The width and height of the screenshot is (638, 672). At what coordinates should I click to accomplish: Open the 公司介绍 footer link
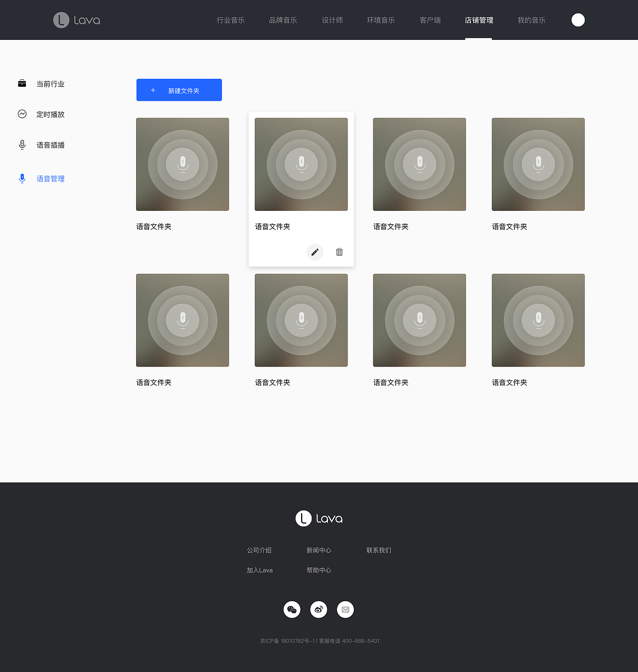259,550
